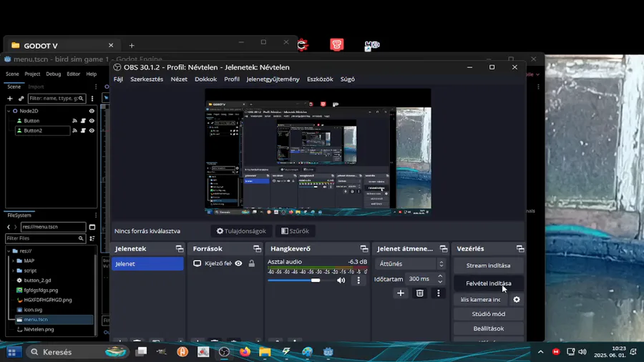Pop out the Hangkeverő dock panel
The image size is (644, 362).
[364, 249]
